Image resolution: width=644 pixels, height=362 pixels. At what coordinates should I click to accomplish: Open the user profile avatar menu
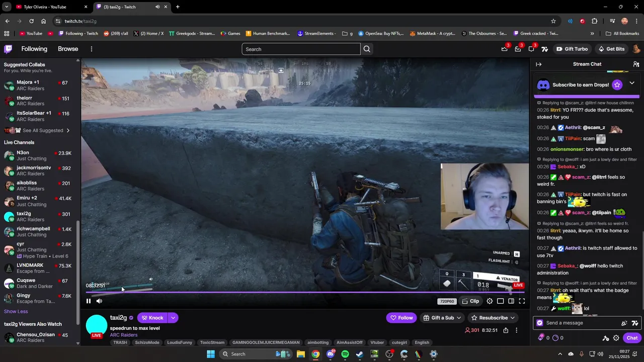tap(636, 49)
